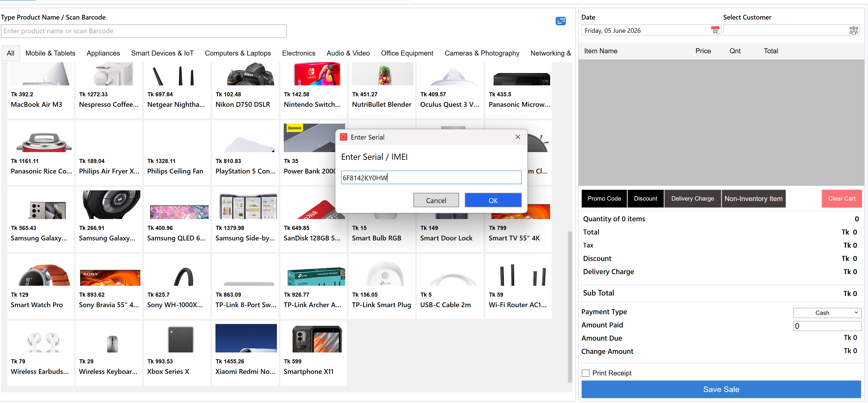This screenshot has width=868, height=403.
Task: Select the Appliances category tab
Action: (103, 53)
